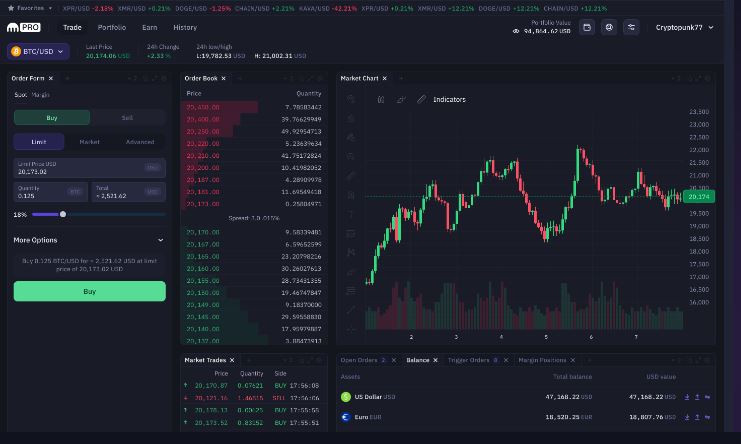This screenshot has height=444, width=741.
Task: Open chart Indicators
Action: (x=449, y=99)
